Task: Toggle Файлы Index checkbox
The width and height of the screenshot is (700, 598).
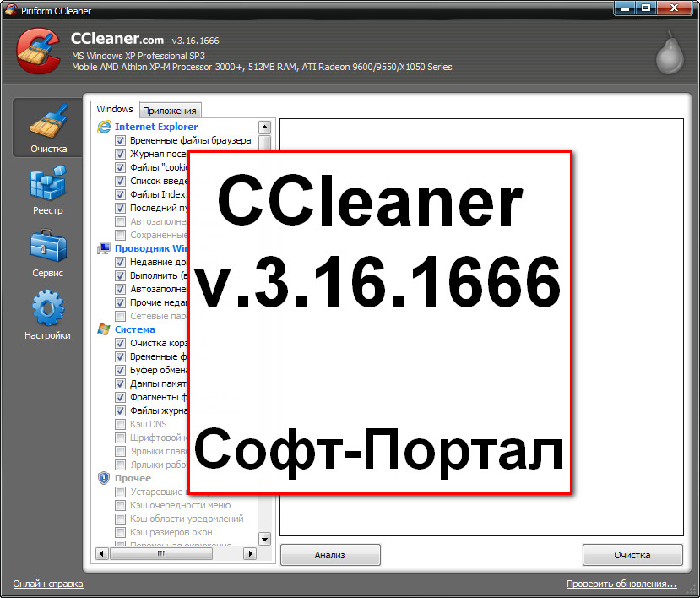Action: (x=120, y=195)
